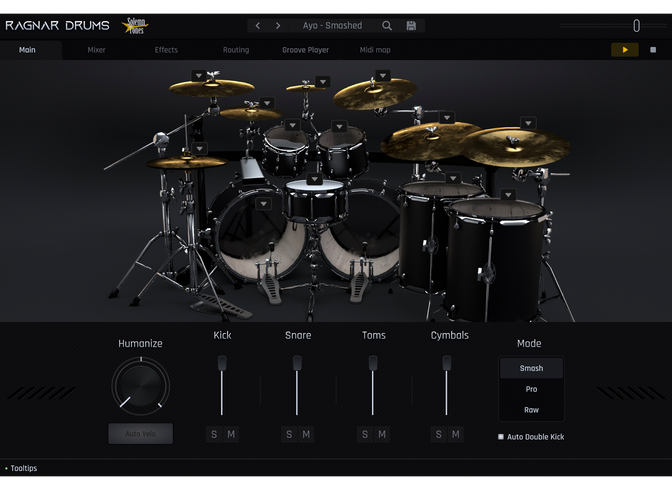Enable the Auto Double Kick checkbox
The height and width of the screenshot is (490, 672).
(x=501, y=437)
